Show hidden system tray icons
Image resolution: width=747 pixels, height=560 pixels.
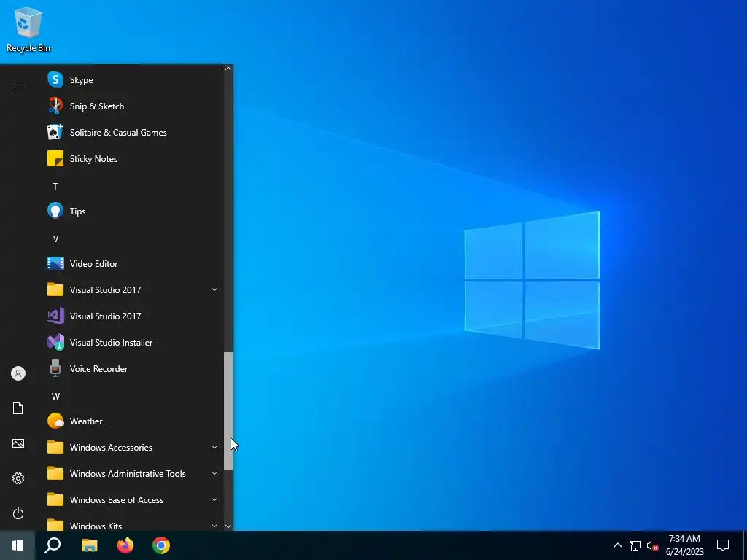click(617, 545)
